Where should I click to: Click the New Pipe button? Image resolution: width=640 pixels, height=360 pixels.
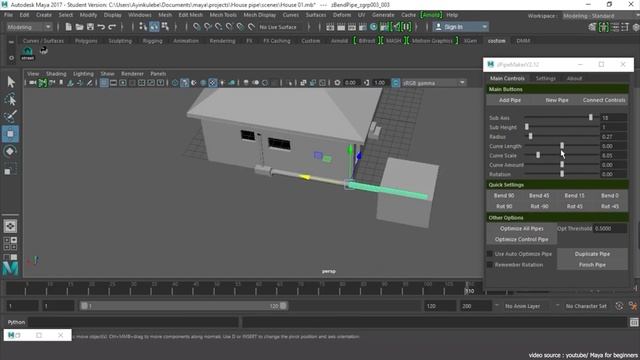pos(557,100)
